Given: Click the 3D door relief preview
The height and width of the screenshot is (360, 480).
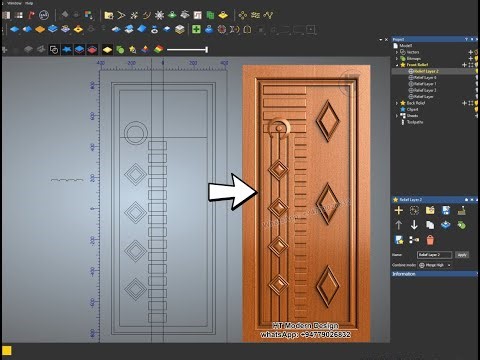Looking at the screenshot, I should click(x=306, y=203).
